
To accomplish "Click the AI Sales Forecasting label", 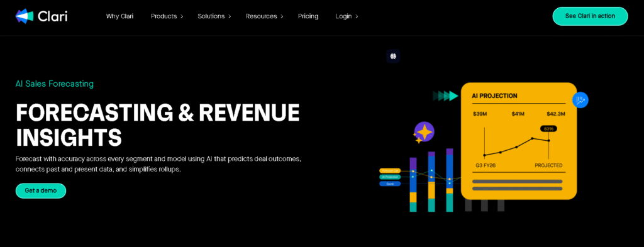I will pyautogui.click(x=55, y=84).
